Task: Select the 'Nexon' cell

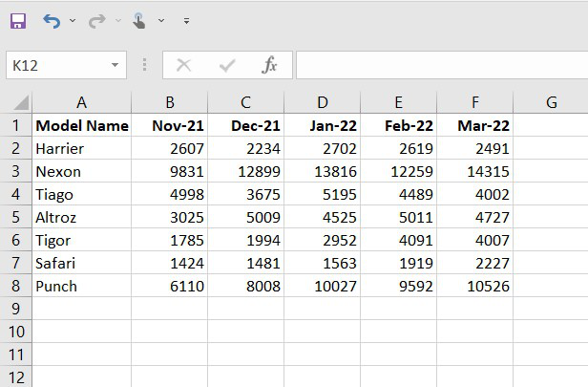Action: tap(82, 171)
